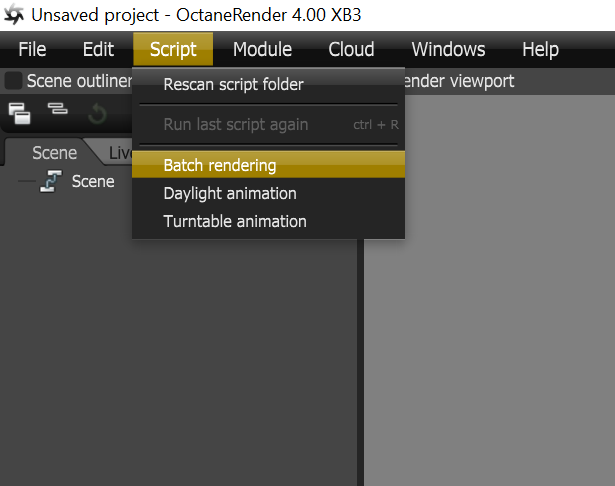Image resolution: width=615 pixels, height=486 pixels.
Task: Click the Scene node graph icon
Action: (x=51, y=181)
